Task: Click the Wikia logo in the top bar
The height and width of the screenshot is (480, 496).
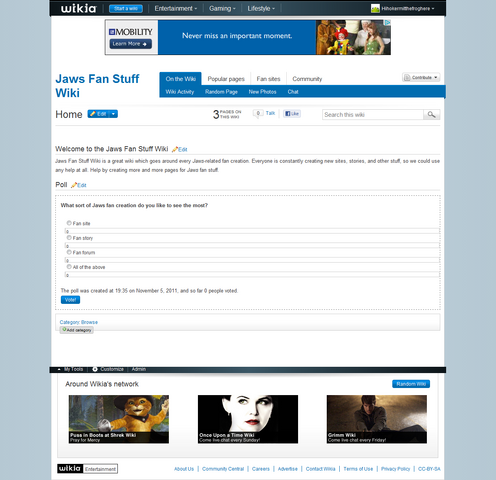Action: 78,9
